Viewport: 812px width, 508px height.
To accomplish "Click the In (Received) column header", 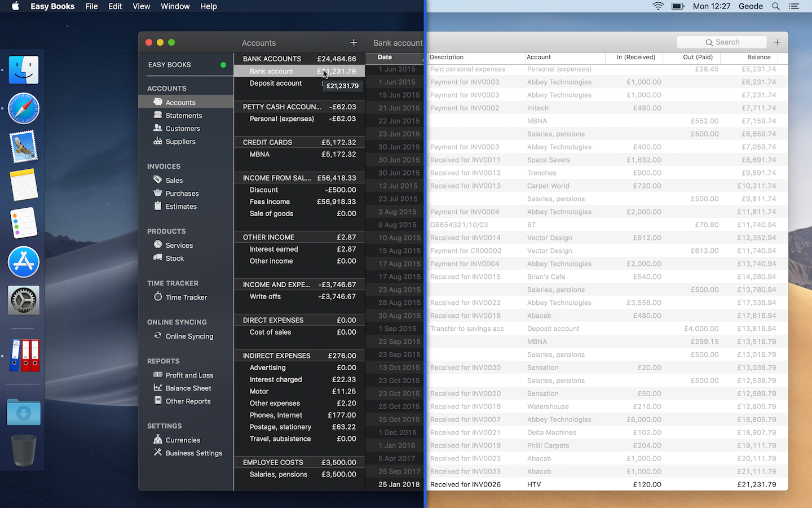I will click(x=634, y=57).
